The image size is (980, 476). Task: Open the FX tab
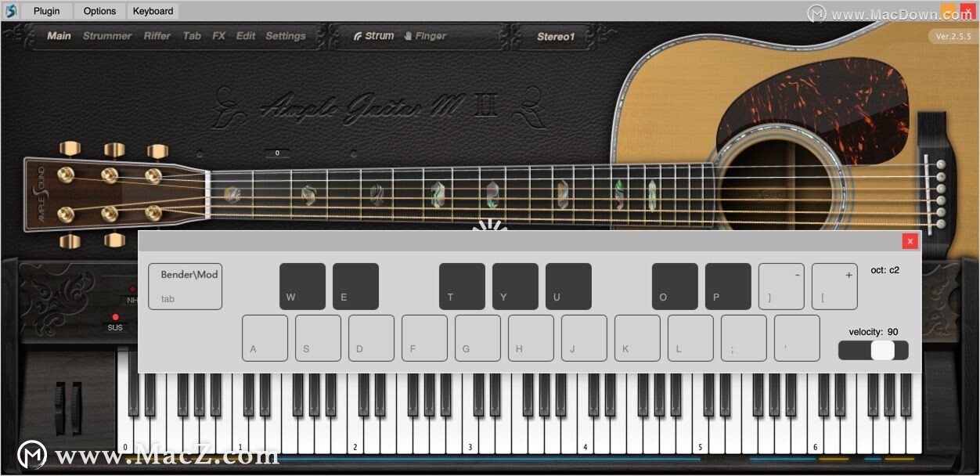coord(219,36)
